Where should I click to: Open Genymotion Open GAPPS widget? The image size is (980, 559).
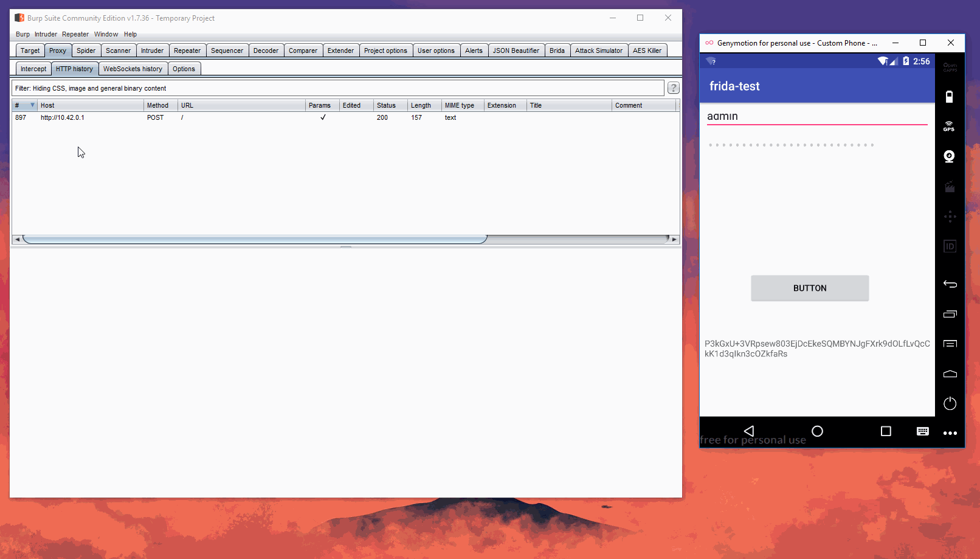[950, 67]
